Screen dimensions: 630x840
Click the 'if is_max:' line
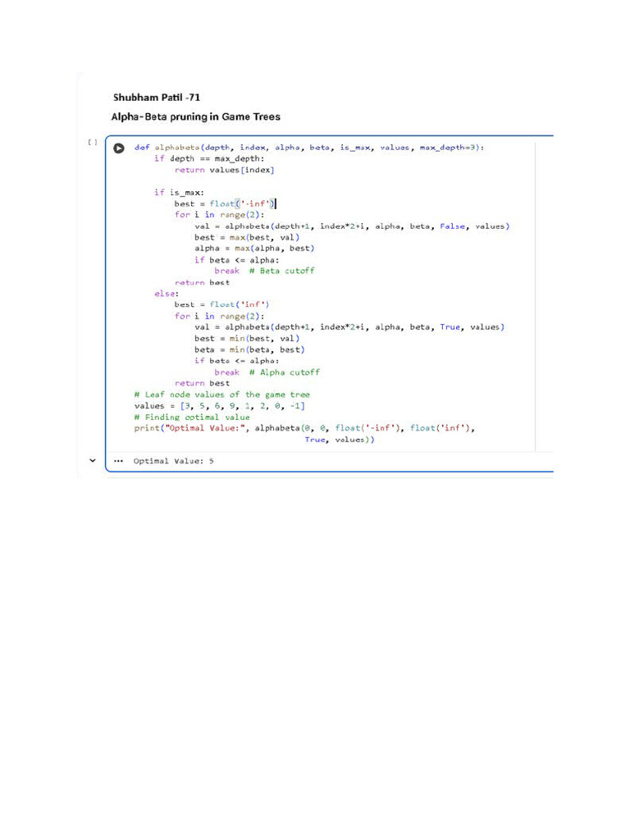[x=179, y=192]
